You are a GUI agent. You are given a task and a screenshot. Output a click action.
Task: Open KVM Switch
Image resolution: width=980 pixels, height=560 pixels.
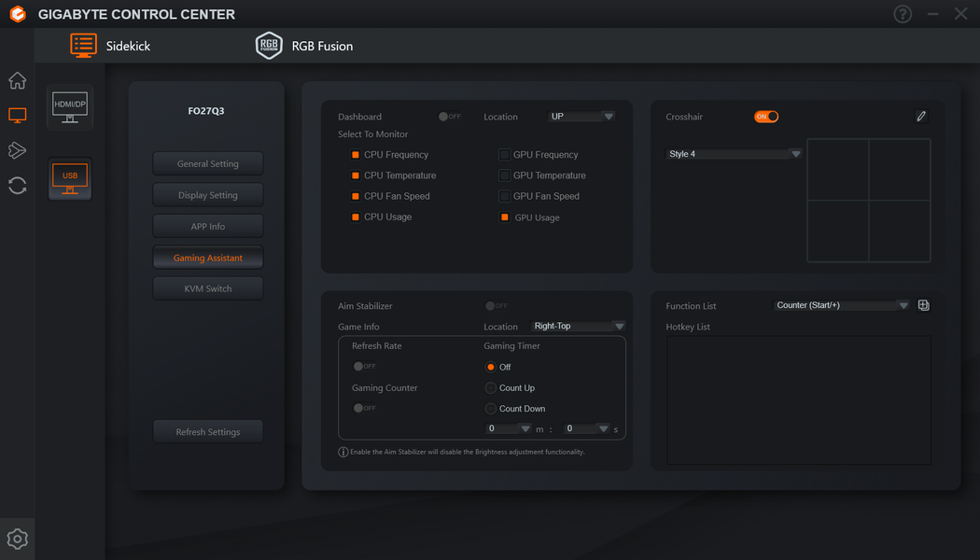tap(208, 288)
